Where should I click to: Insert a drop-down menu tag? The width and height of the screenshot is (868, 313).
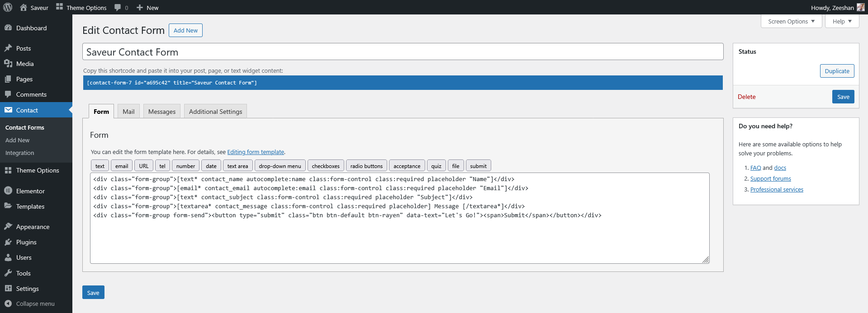pos(280,166)
